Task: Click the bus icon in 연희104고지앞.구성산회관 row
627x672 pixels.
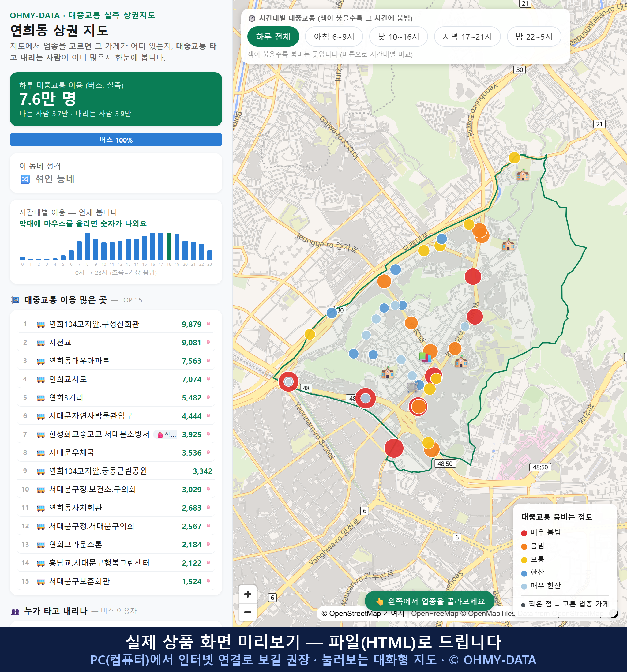Action: pyautogui.click(x=40, y=325)
